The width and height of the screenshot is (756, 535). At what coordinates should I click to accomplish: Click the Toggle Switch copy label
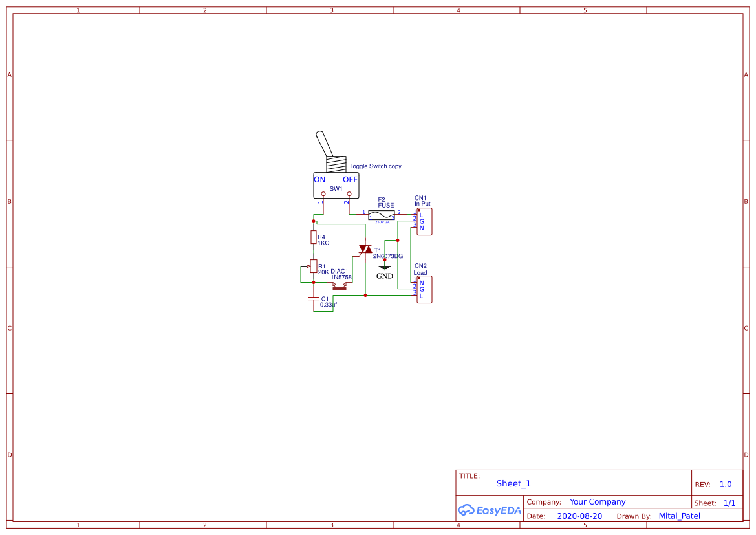click(375, 166)
